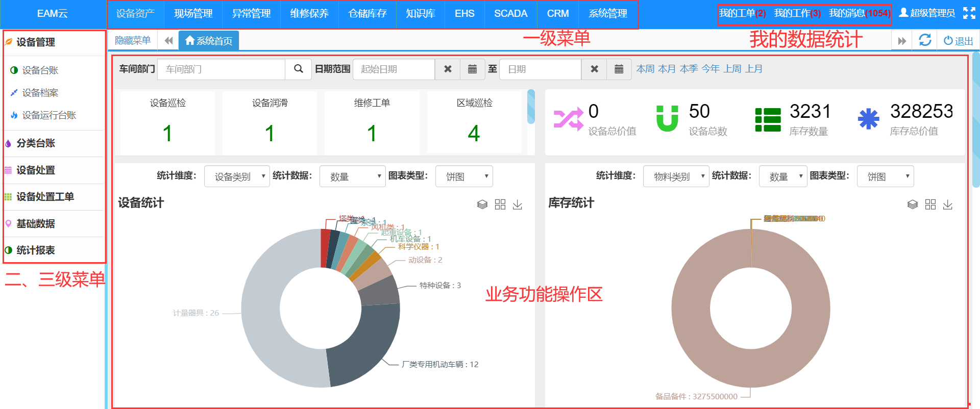The height and width of the screenshot is (409, 980).
Task: Open 物料类别 统计维度 dropdown
Action: [676, 176]
